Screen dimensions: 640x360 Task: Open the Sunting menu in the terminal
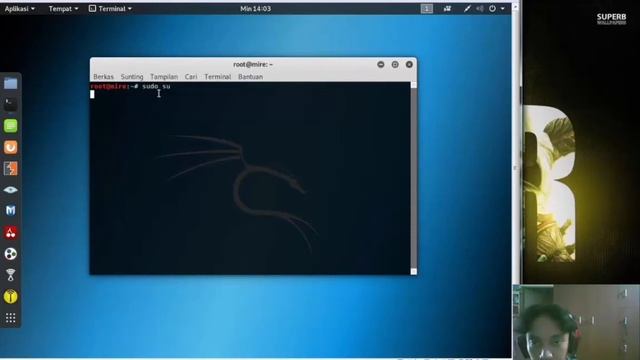click(x=132, y=77)
